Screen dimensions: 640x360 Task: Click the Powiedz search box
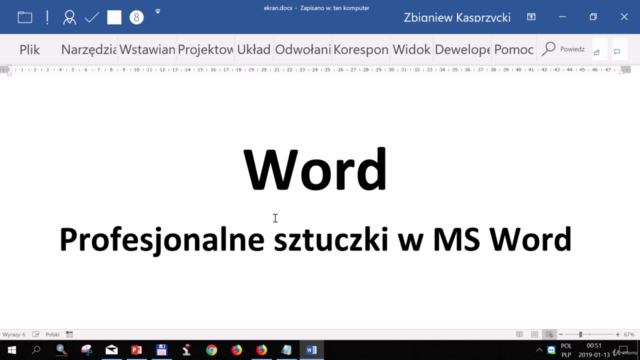point(564,49)
